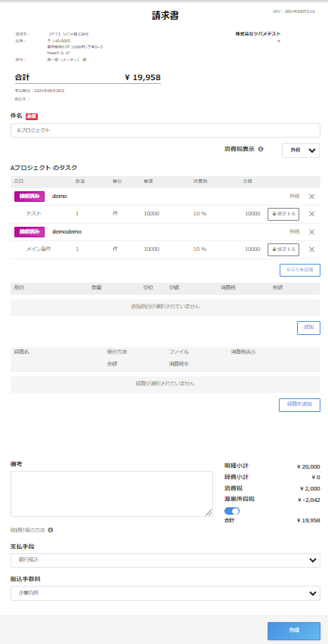Remove the demo task group with X

click(311, 197)
